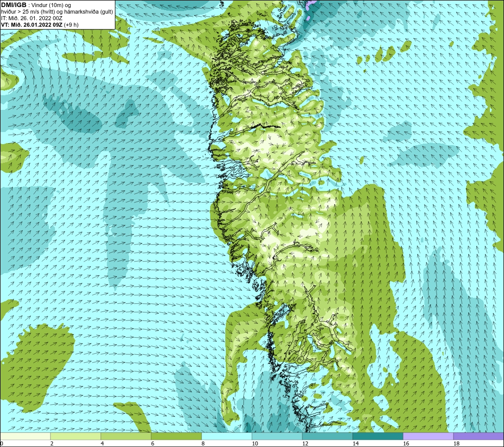Viewport: 504px width, 447px height.
Task: Select the 4–6 m/s green legend swatch
Action: [x=126, y=436]
